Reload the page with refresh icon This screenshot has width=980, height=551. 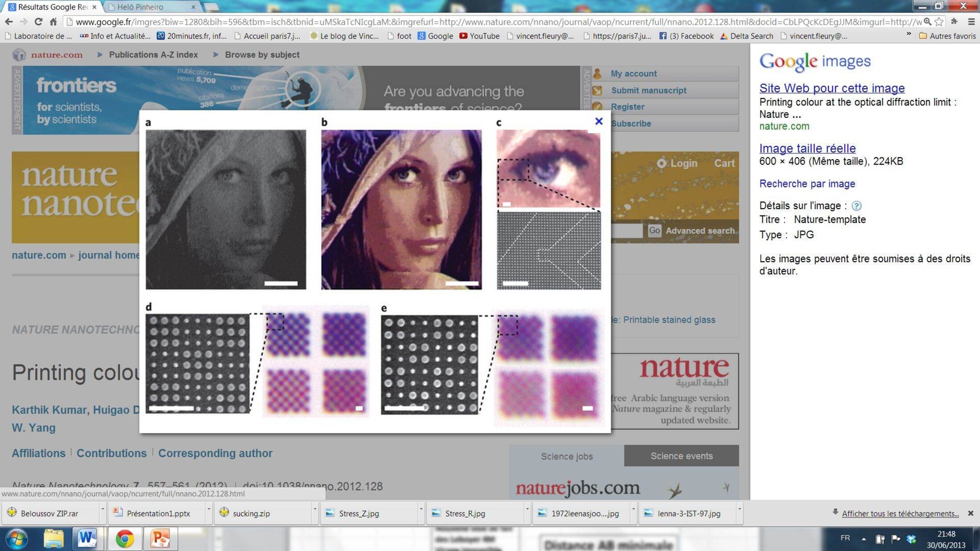point(38,22)
